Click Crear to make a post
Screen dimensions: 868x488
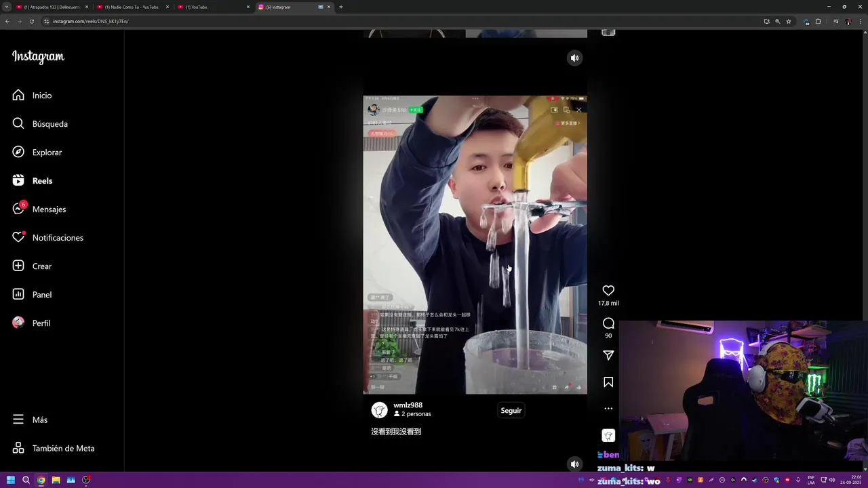click(x=32, y=266)
